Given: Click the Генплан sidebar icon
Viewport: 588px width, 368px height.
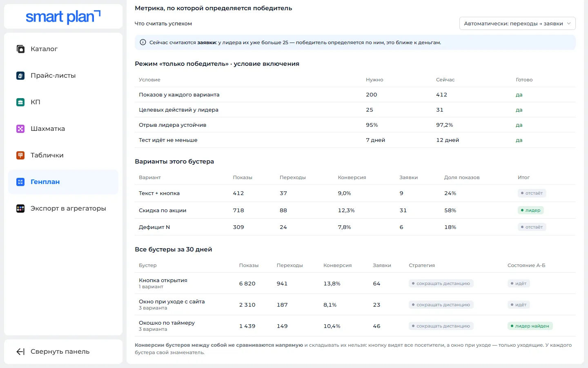Looking at the screenshot, I should [20, 182].
